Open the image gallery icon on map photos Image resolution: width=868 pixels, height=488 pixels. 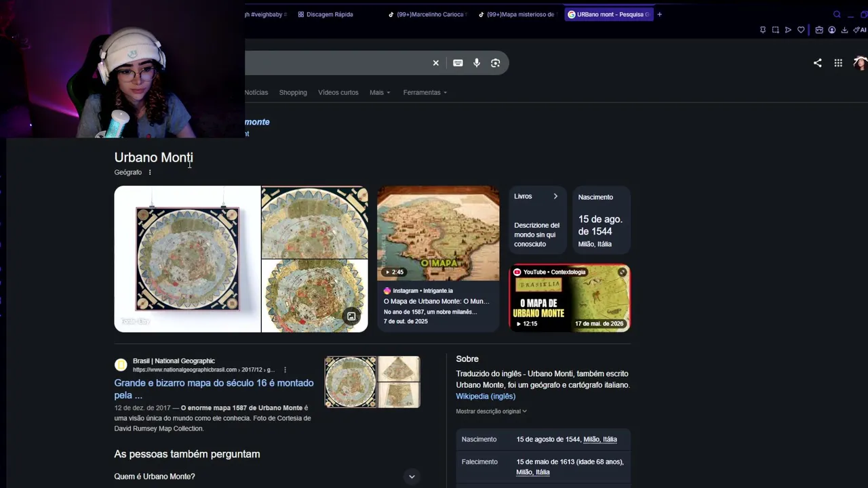click(351, 316)
